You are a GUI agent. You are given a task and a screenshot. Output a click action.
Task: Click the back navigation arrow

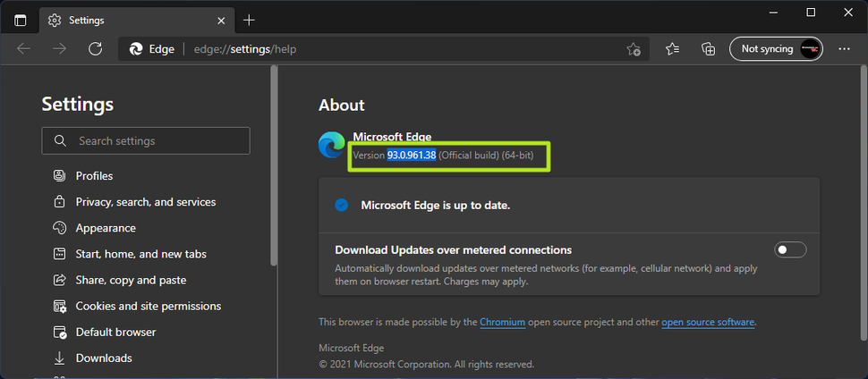[x=23, y=49]
